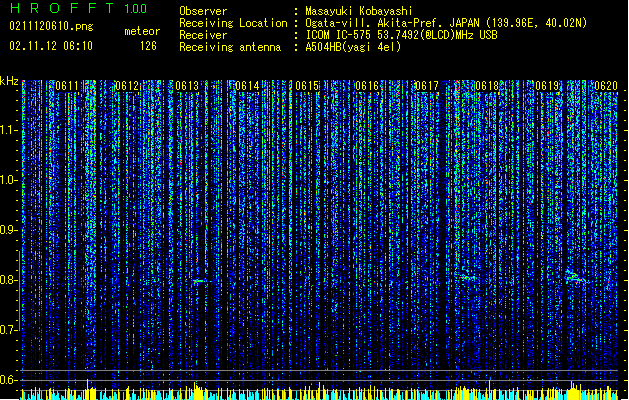Click the 'meteor' label
Viewport: 629px width, 400px height.
point(142,31)
